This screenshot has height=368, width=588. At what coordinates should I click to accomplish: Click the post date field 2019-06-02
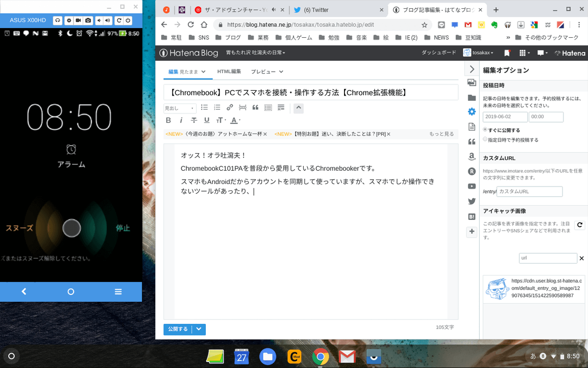click(505, 117)
